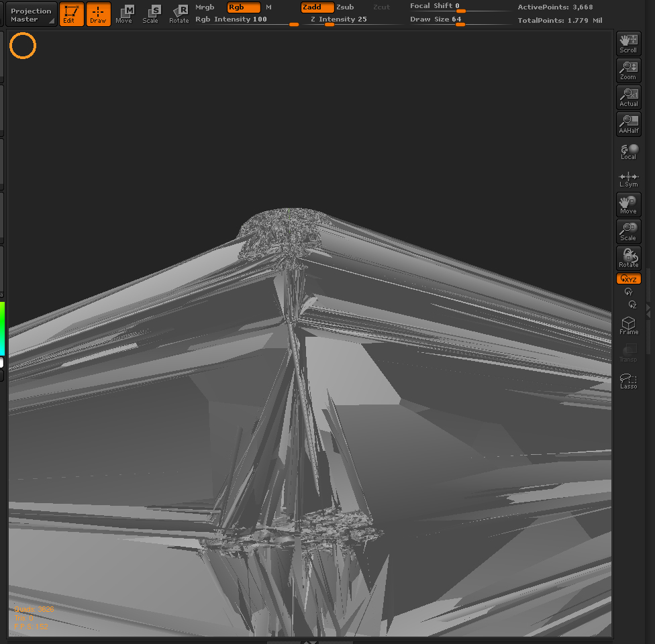Toggle the Rgb paint mode
This screenshot has width=655, height=644.
[x=244, y=7]
